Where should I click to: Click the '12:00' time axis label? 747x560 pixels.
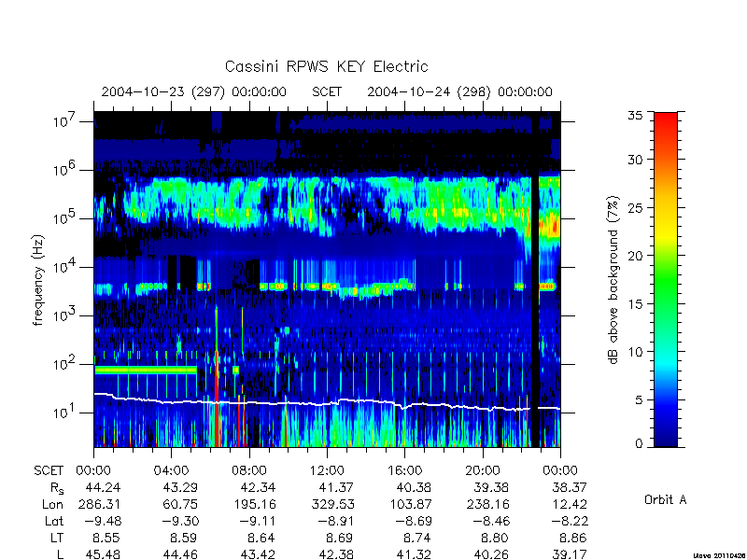click(x=327, y=470)
